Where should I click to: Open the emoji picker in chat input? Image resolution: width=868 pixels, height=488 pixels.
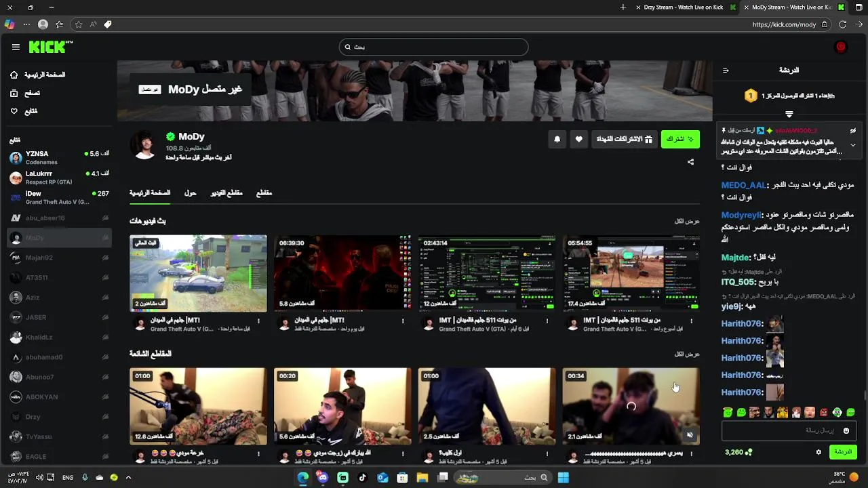[846, 430]
